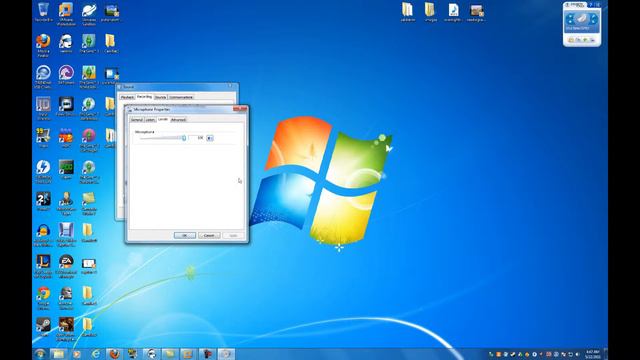Click the Microphone level slider handle
The image size is (640, 360).
(184, 138)
